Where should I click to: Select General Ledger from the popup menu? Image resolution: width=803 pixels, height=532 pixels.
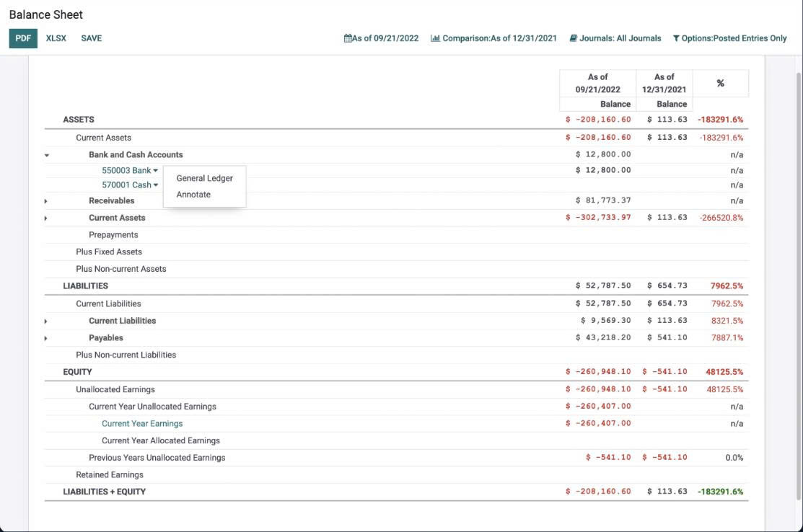click(204, 178)
